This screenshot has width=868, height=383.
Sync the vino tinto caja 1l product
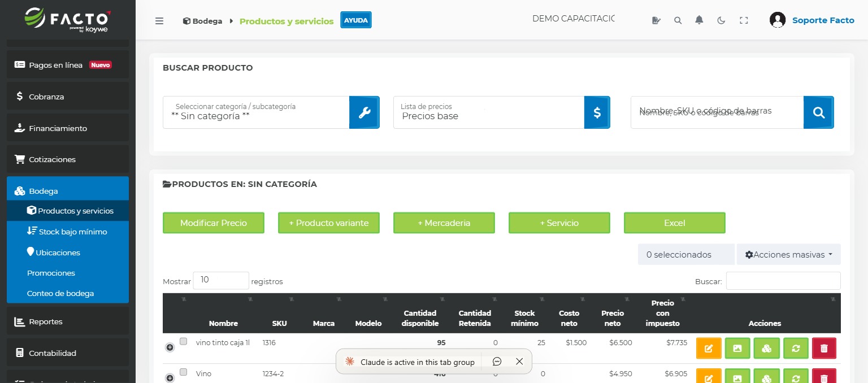tap(796, 348)
